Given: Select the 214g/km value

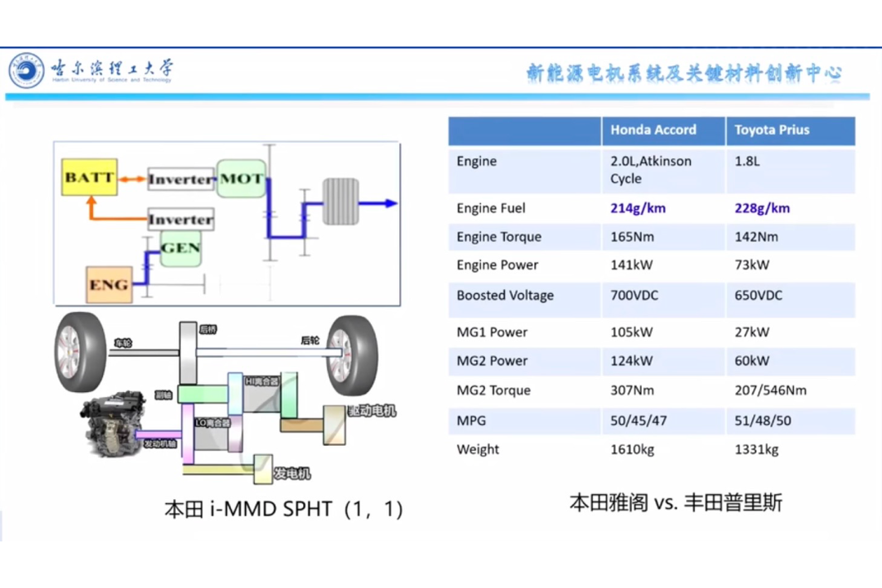Looking at the screenshot, I should pos(638,209).
